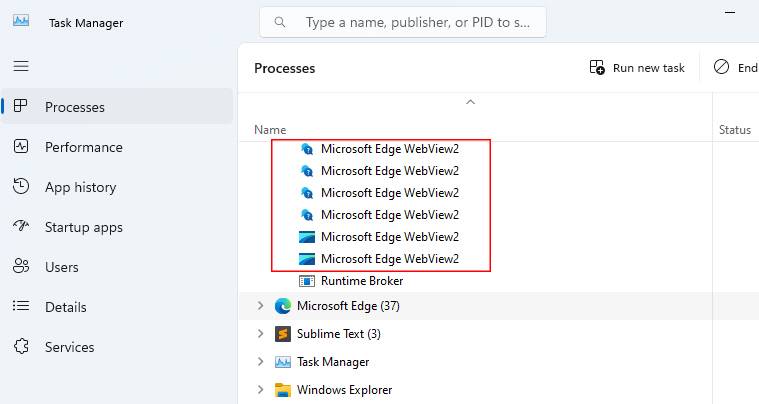The image size is (759, 404).
Task: Click the Performance icon in sidebar
Action: point(21,147)
